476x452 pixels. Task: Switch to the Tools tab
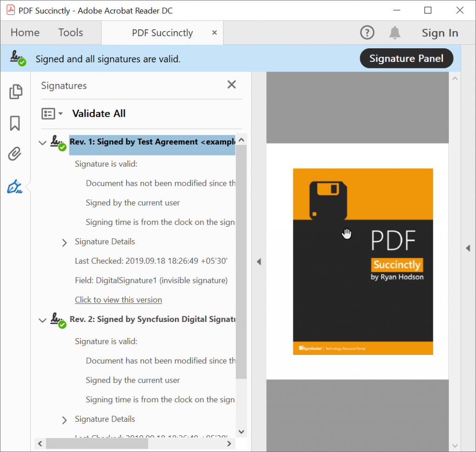tap(71, 33)
